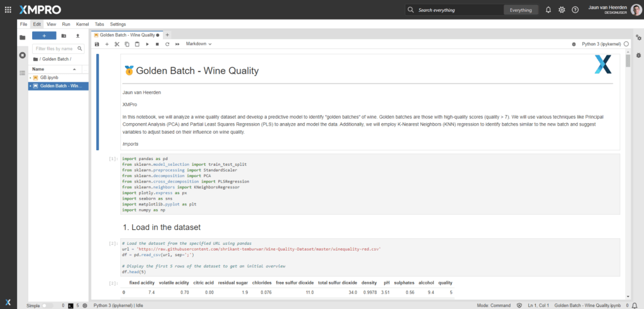Click the upload files icon
The image size is (644, 309).
pyautogui.click(x=77, y=36)
